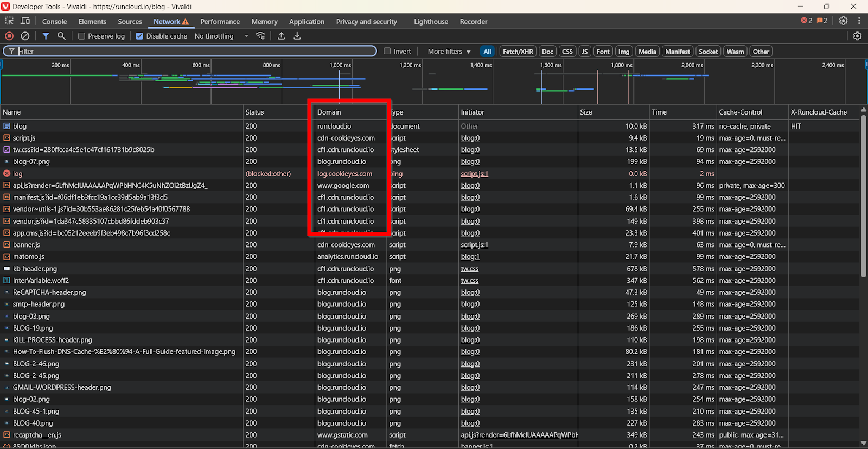Enable the Preserve log checkbox
This screenshot has height=449, width=868.
[x=82, y=36]
